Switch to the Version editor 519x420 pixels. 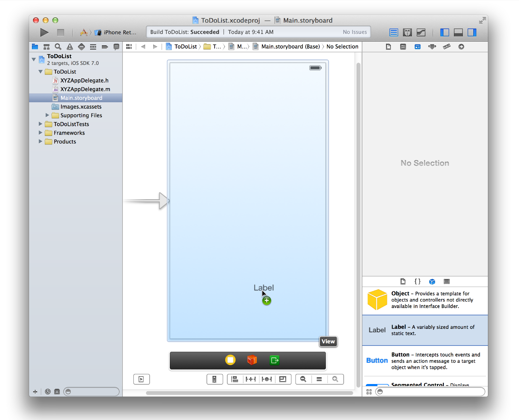tap(421, 32)
